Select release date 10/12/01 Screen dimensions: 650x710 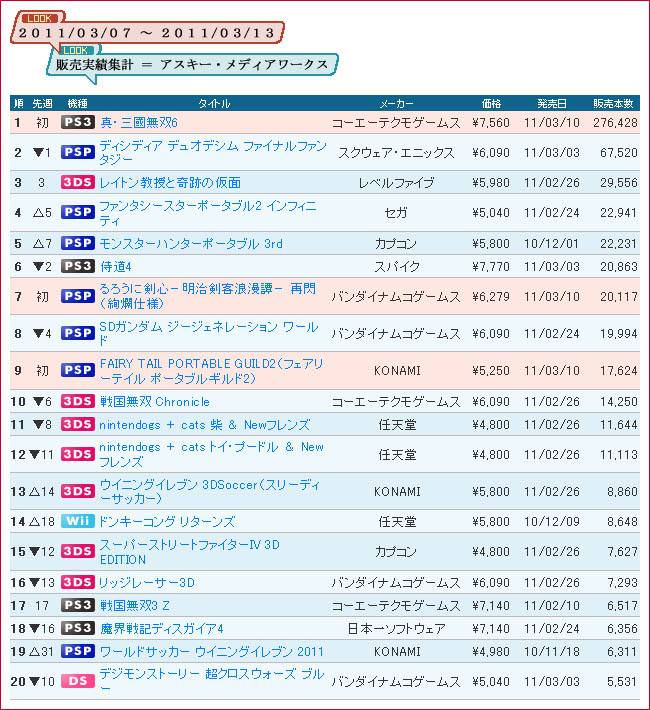tap(552, 244)
